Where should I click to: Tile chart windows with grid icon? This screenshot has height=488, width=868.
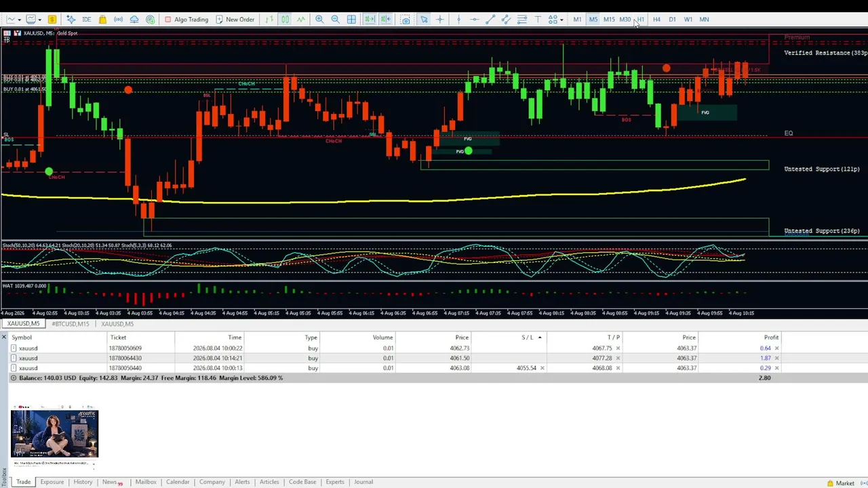[x=351, y=20]
